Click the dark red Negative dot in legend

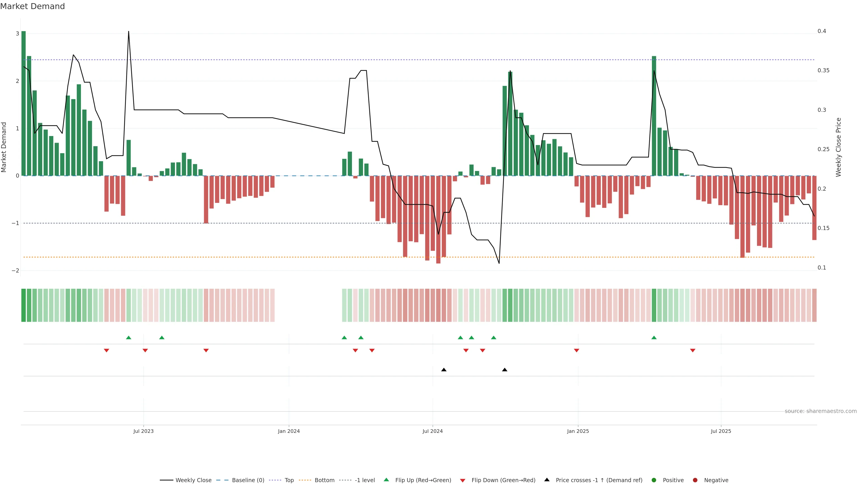pyautogui.click(x=695, y=480)
